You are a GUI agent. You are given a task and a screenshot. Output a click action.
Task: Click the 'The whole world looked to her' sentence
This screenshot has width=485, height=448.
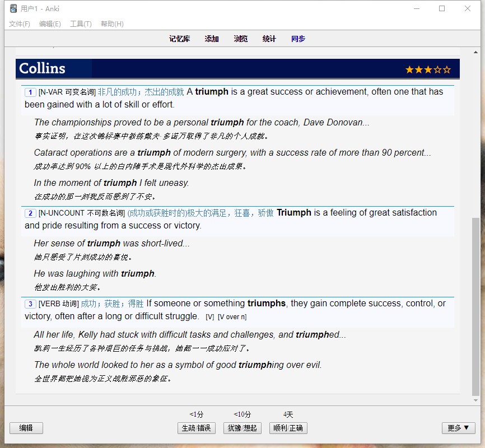[x=178, y=365]
